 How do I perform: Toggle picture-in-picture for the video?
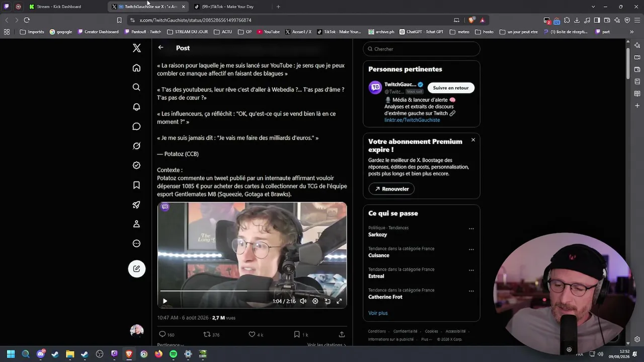click(327, 301)
